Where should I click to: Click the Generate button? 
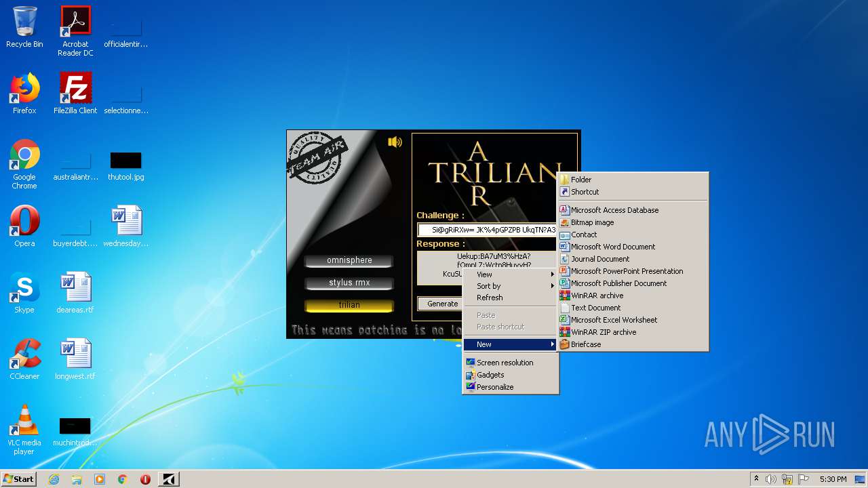(440, 304)
